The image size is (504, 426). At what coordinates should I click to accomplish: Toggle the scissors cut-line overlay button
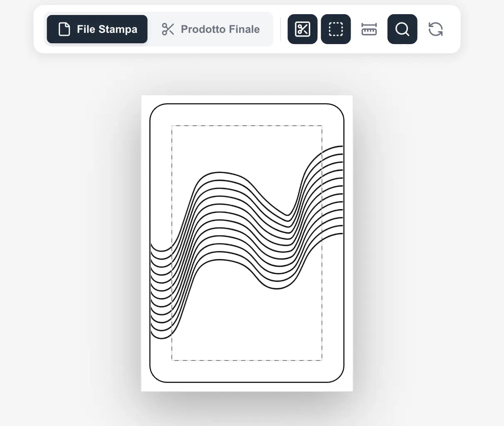pos(302,29)
